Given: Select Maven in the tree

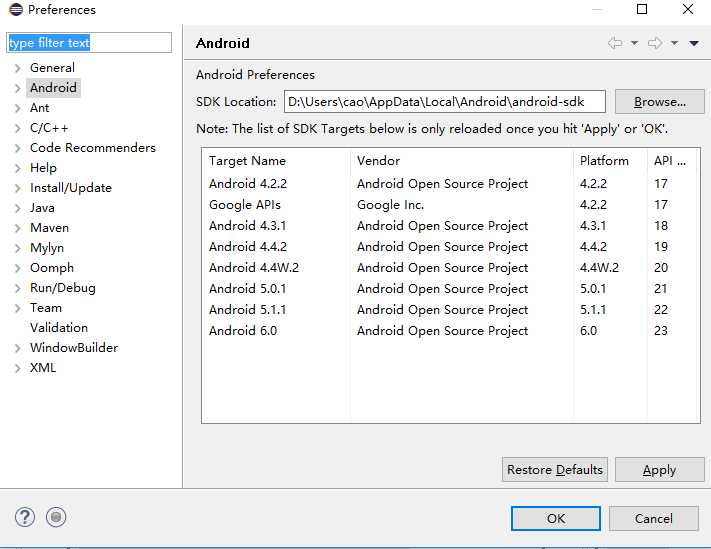Looking at the screenshot, I should click(x=49, y=228).
